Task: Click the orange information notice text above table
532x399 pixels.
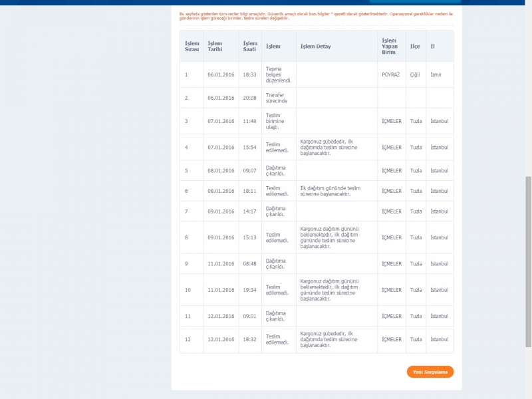Action: point(316,15)
